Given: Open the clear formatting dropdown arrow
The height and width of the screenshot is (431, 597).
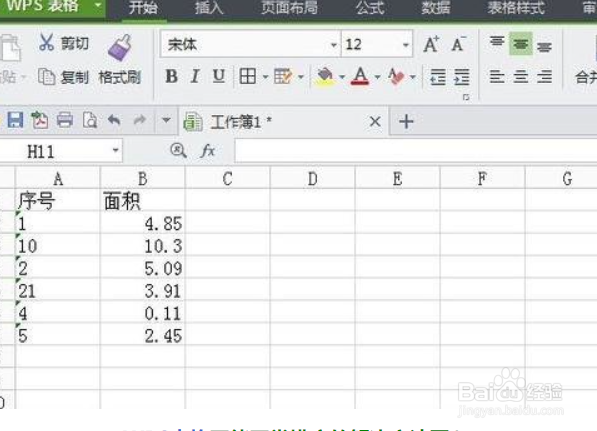Looking at the screenshot, I should [413, 77].
